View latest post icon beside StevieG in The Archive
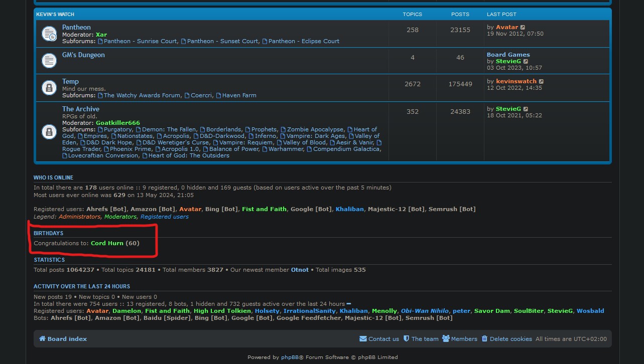644x364 pixels. (526, 109)
